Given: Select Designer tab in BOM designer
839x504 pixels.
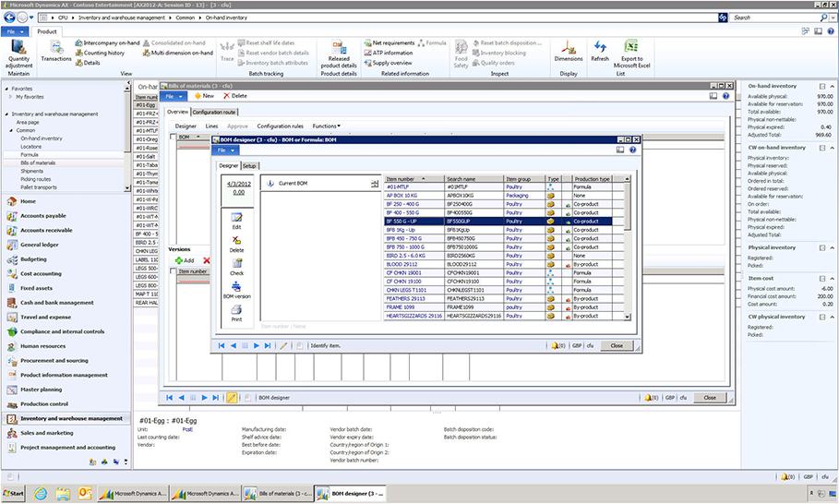Looking at the screenshot, I should (x=229, y=166).
